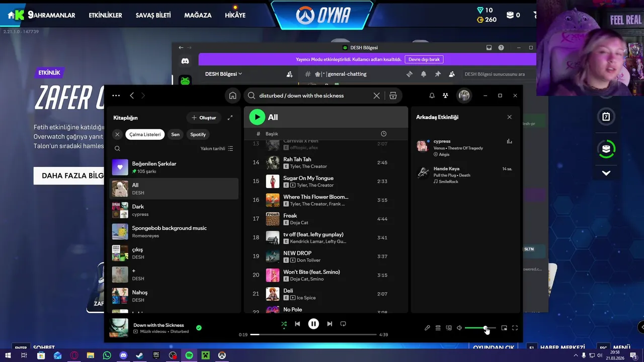Toggle repeat in the player bar
This screenshot has height=362, width=644.
pos(343,324)
